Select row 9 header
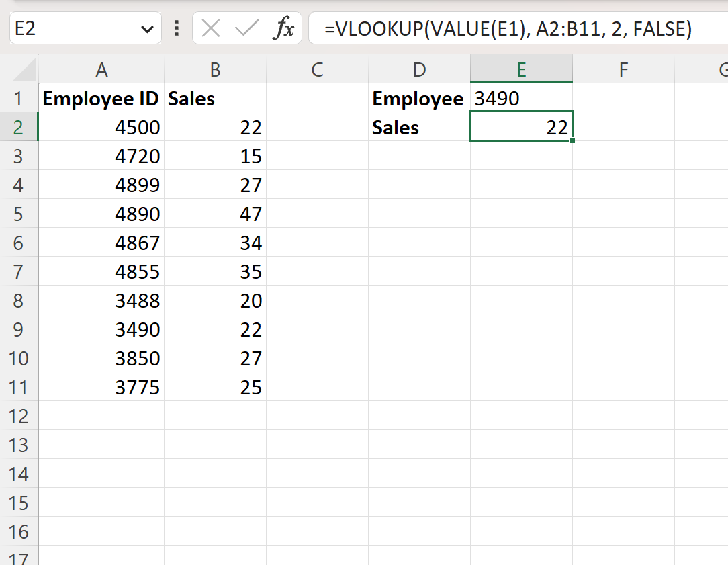Viewport: 728px width, 565px height. point(19,330)
